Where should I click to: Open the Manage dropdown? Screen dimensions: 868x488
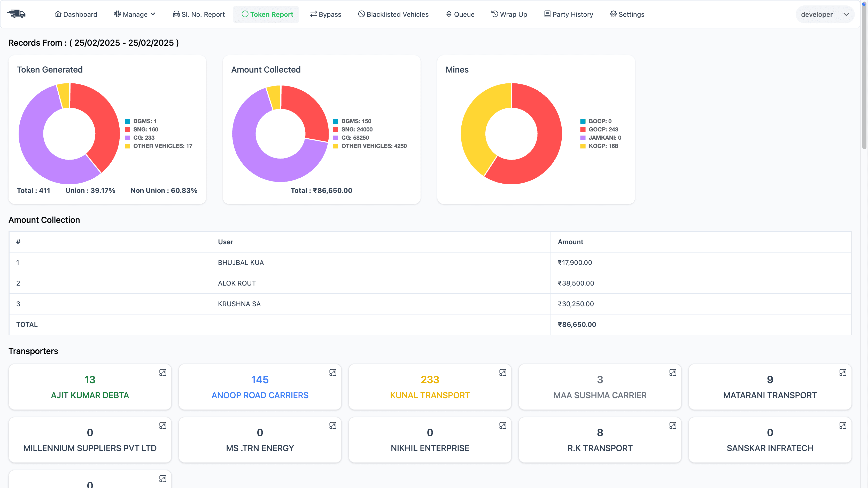pyautogui.click(x=134, y=14)
